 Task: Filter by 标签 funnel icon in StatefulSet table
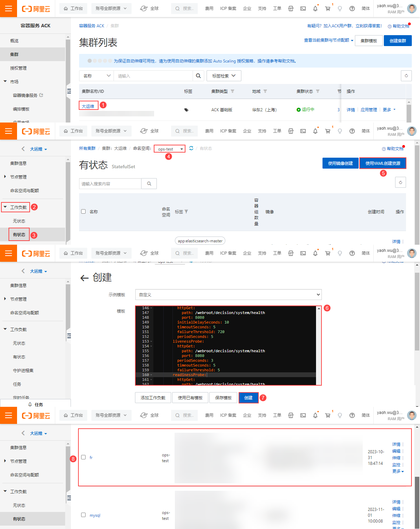coord(186,212)
